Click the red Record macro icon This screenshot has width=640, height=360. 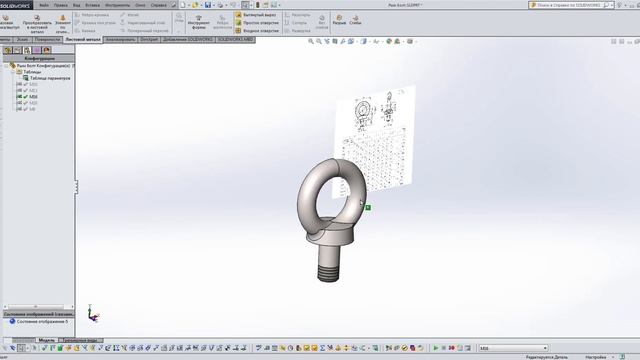point(451,348)
